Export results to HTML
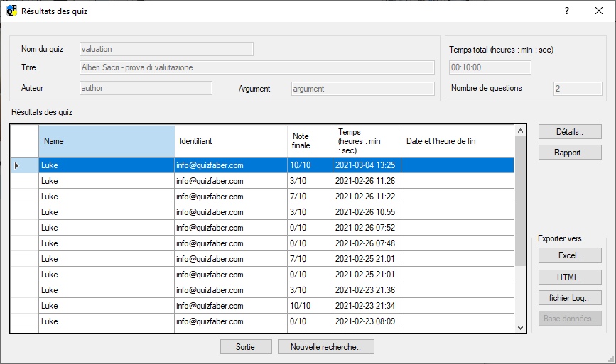616x364 pixels. point(570,277)
